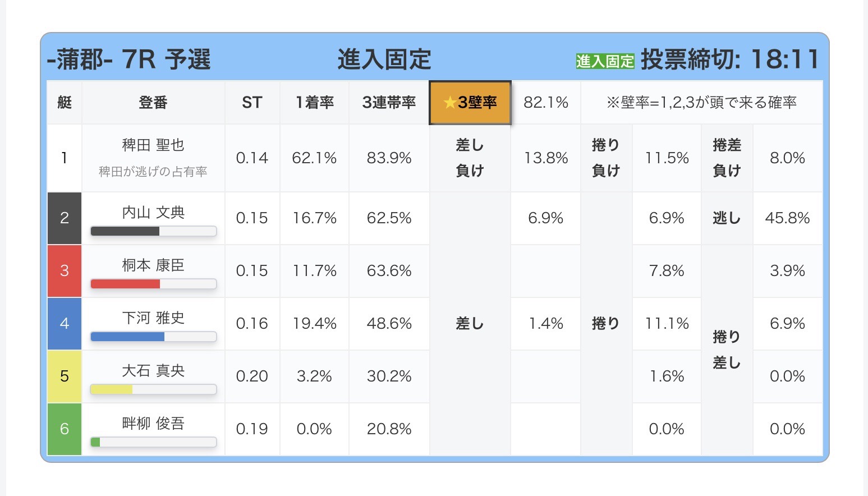Click the ST column header
This screenshot has width=868, height=496.
pos(252,103)
